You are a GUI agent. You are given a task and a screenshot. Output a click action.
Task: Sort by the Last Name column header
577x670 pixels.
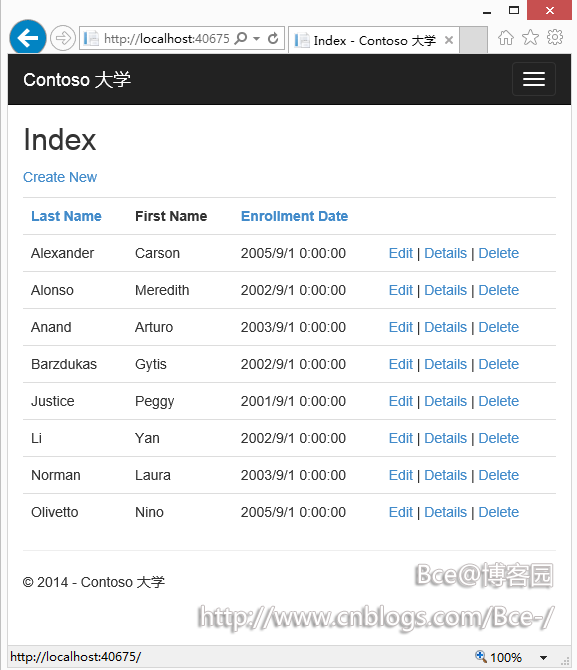[66, 216]
